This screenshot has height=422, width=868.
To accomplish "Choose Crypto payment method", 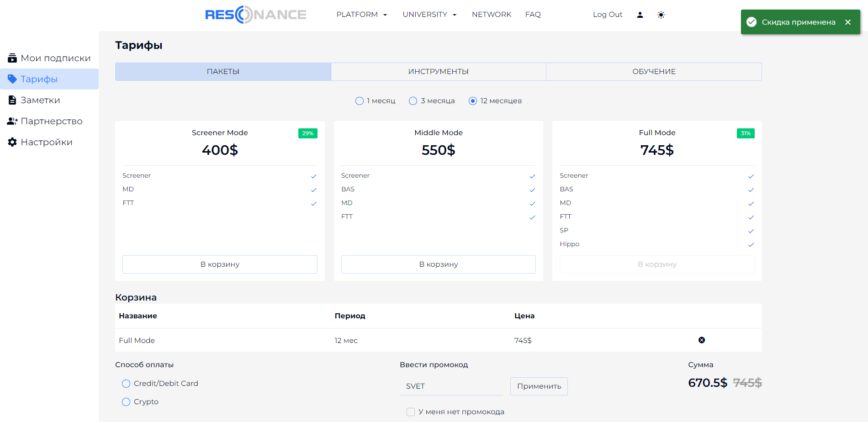I will pos(126,402).
